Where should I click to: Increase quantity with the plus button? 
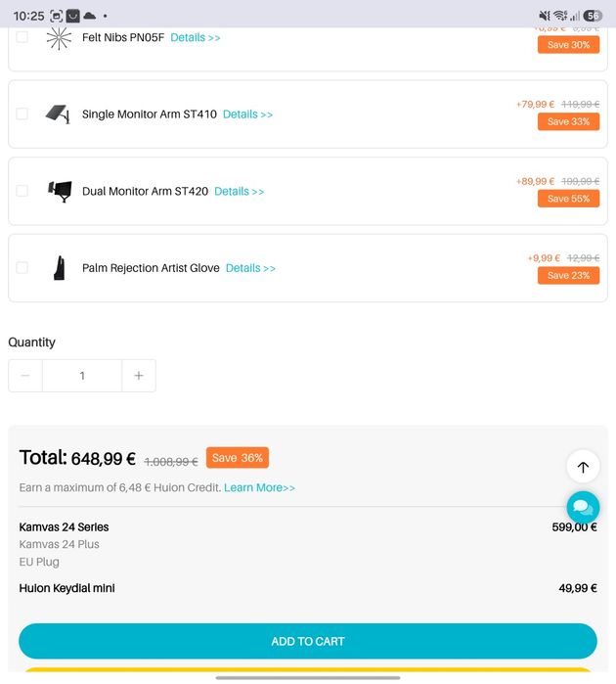[x=139, y=376]
